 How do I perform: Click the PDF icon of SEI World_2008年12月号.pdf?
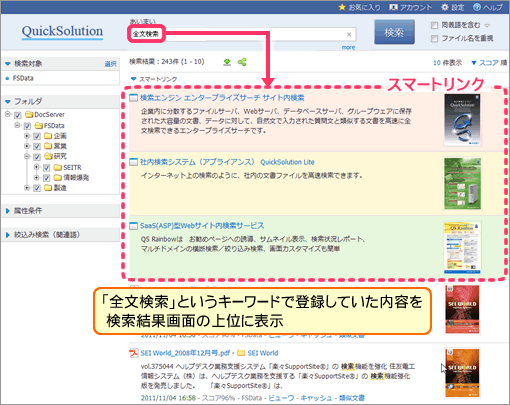[133, 353]
